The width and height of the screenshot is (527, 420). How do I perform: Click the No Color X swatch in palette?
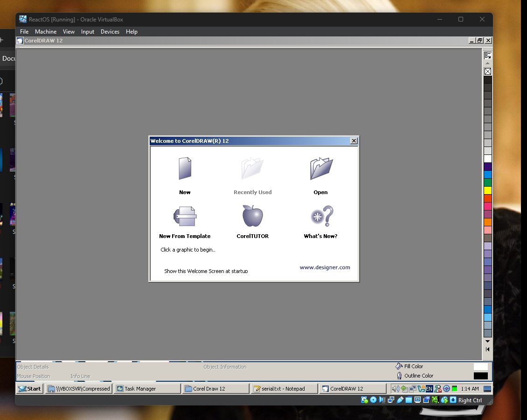[x=488, y=71]
